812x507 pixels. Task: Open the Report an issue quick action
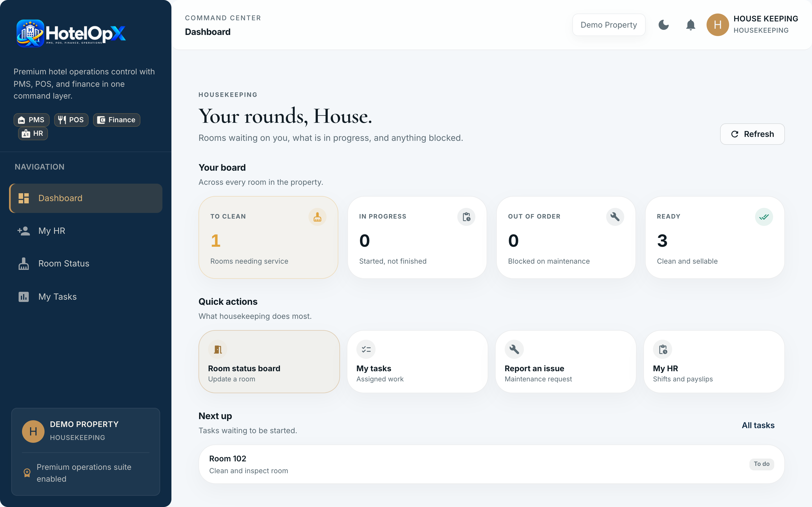(566, 361)
